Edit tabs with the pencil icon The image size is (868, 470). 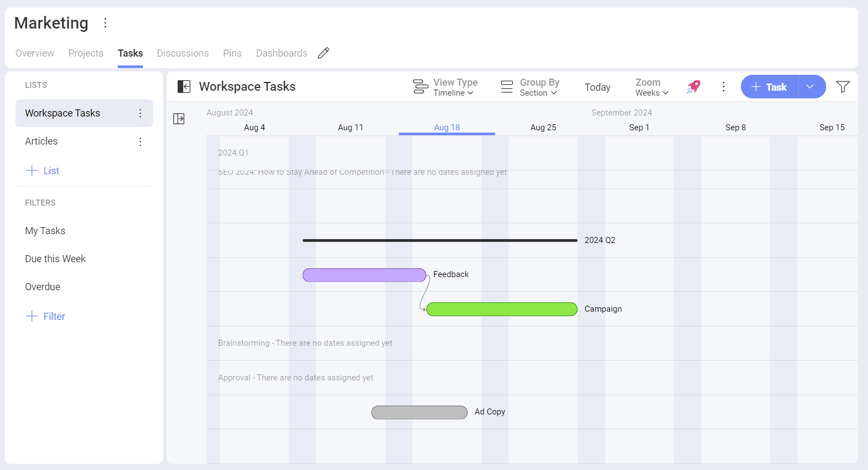[323, 53]
